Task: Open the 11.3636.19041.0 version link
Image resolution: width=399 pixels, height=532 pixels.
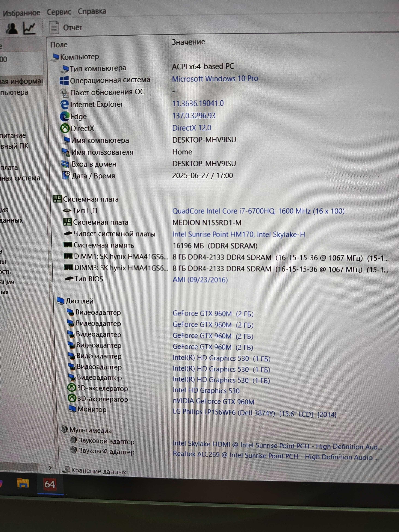Action: coord(198,103)
